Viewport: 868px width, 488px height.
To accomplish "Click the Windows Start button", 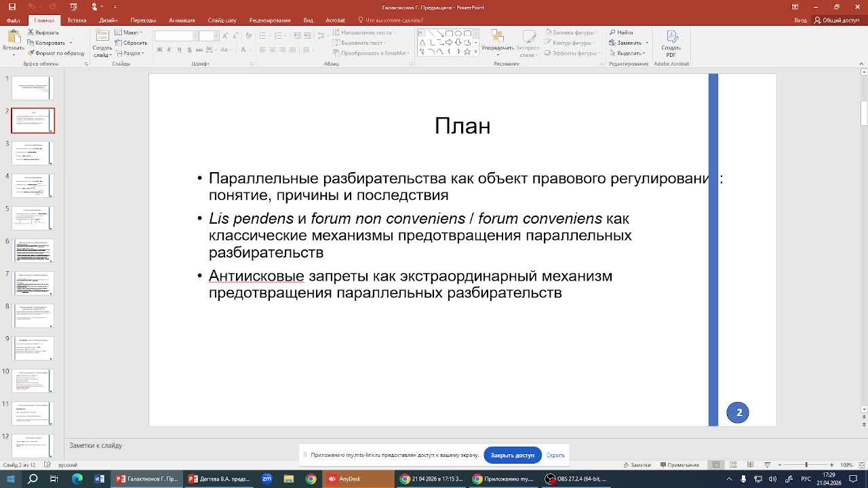I will [x=10, y=479].
